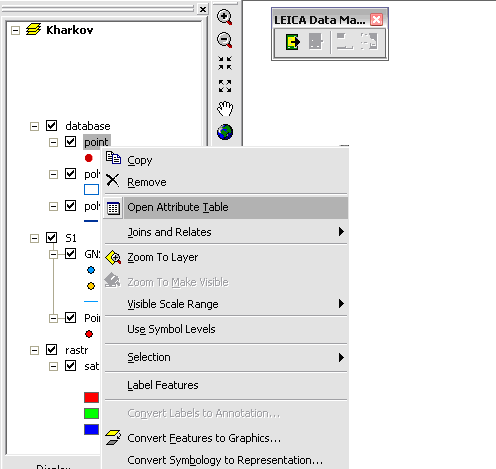Image resolution: width=496 pixels, height=469 pixels.
Task: Click the red band color swatch
Action: 91,397
